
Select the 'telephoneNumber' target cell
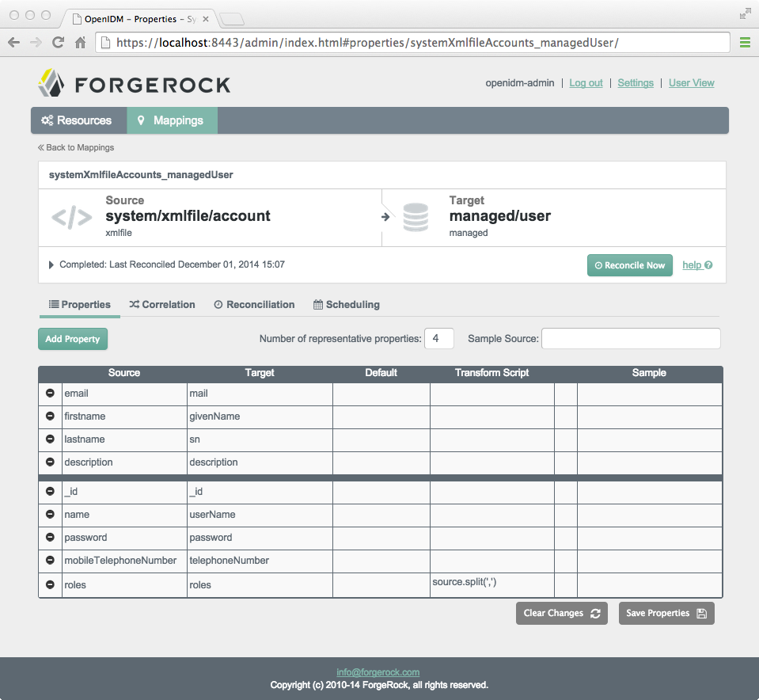click(260, 561)
